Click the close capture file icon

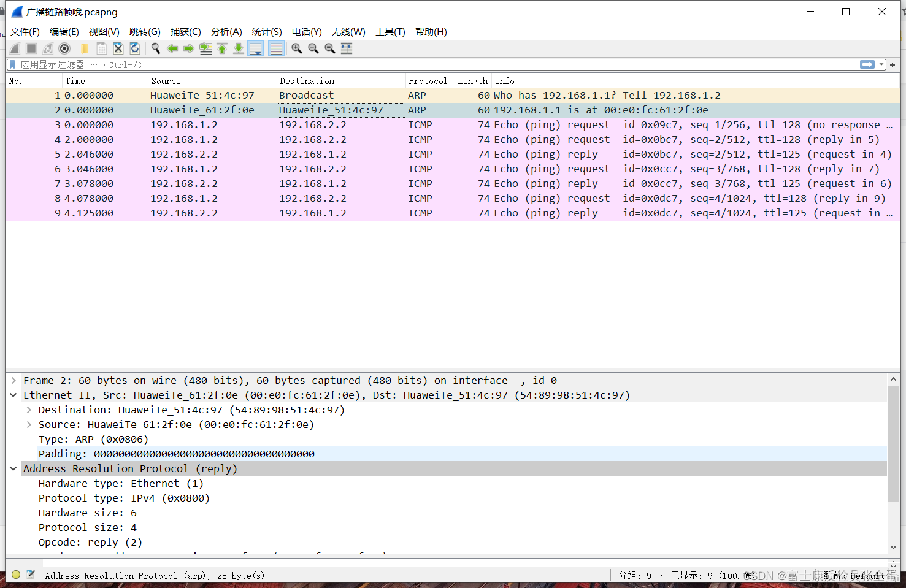[118, 48]
